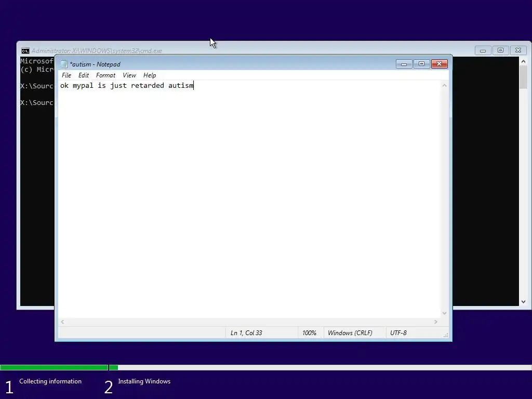Open the Format menu in Notepad

click(105, 75)
